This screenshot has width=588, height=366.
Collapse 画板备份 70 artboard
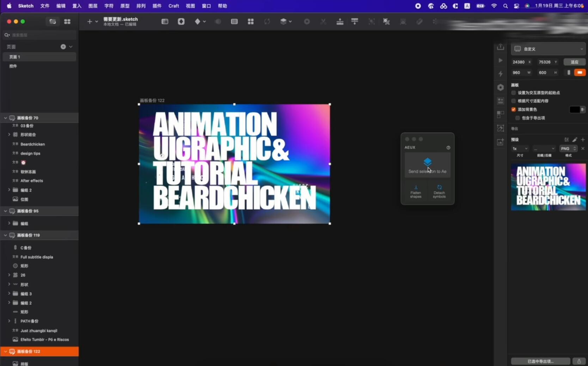5,118
